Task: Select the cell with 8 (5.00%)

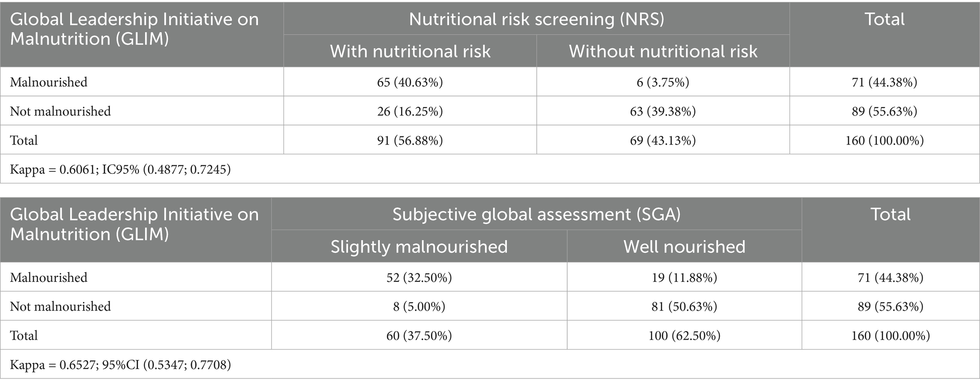Action: click(x=419, y=306)
